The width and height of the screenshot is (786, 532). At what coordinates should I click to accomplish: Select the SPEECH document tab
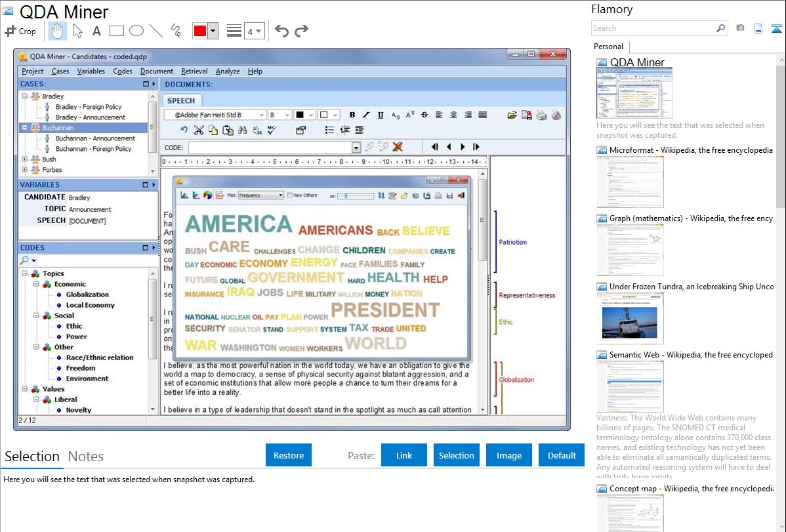(x=181, y=100)
